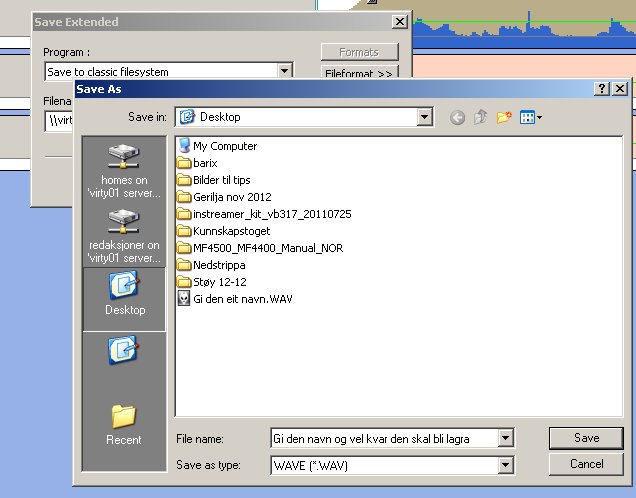636x498 pixels.
Task: Click the Desktop text in Save in box
Action: 220,117
